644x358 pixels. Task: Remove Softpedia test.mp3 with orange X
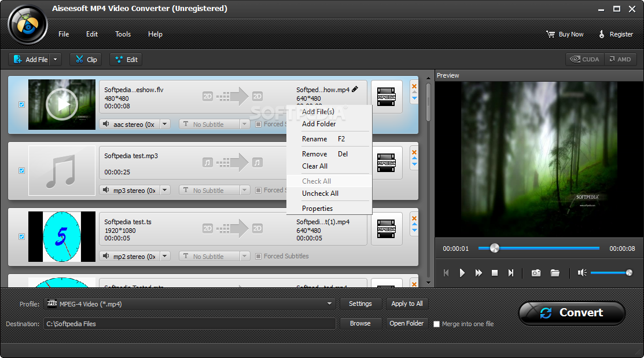[x=414, y=152]
